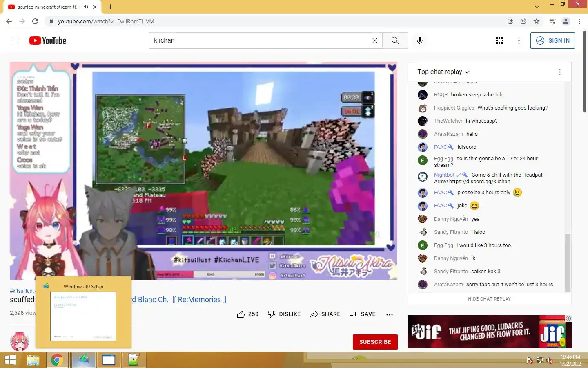Click the RCQR chat author avatar
This screenshot has width=588, height=368.
[x=423, y=95]
